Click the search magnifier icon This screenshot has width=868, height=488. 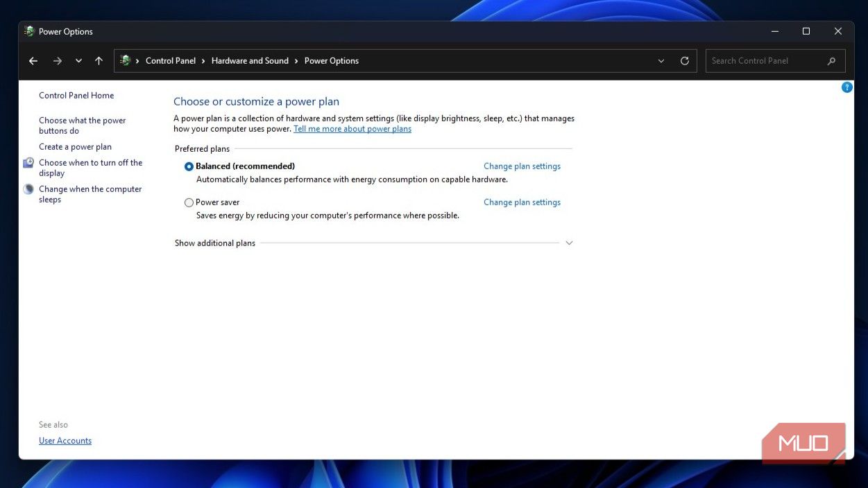tap(832, 61)
